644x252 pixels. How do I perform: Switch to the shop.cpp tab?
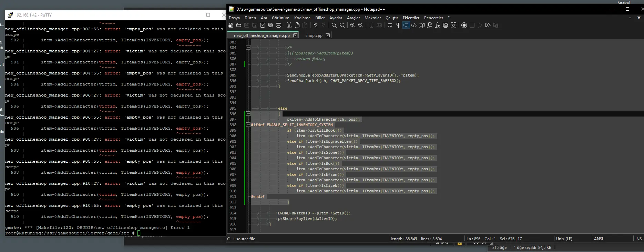tap(314, 36)
